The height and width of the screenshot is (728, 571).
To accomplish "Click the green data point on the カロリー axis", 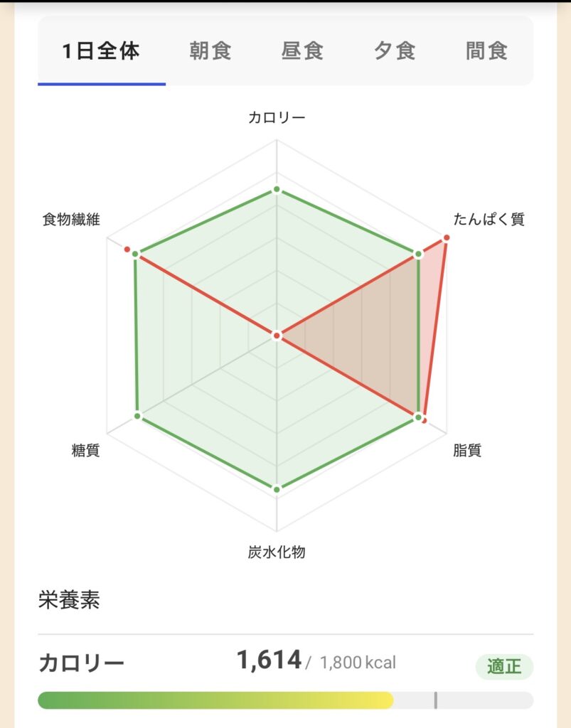I will (x=277, y=191).
